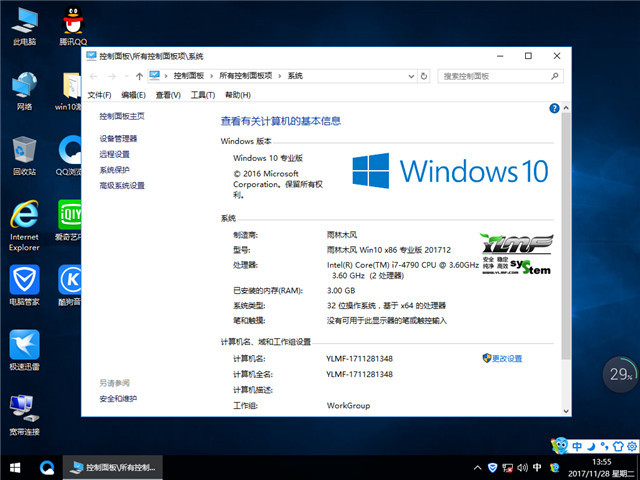This screenshot has width=640, height=480.
Task: Select the win10 folder on the desktop
Action: click(x=69, y=91)
